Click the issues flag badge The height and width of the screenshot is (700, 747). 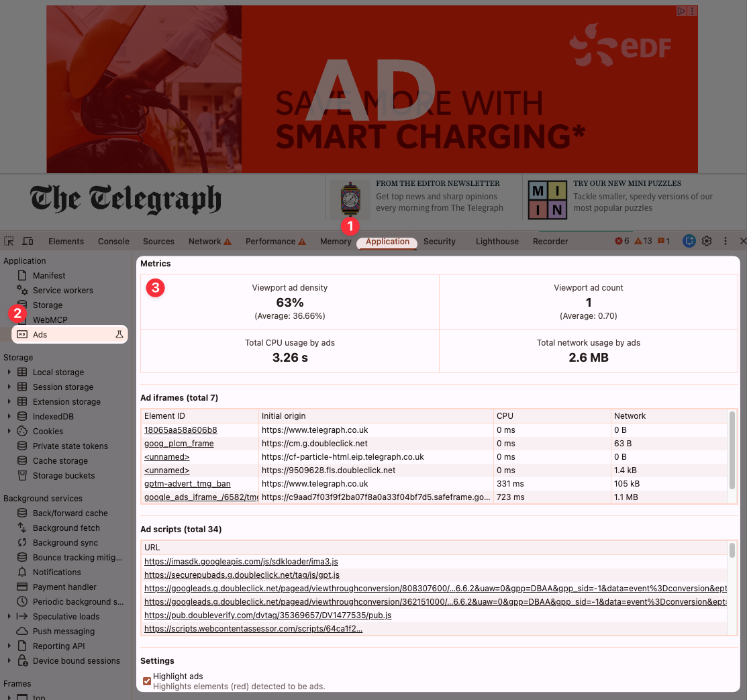point(664,241)
